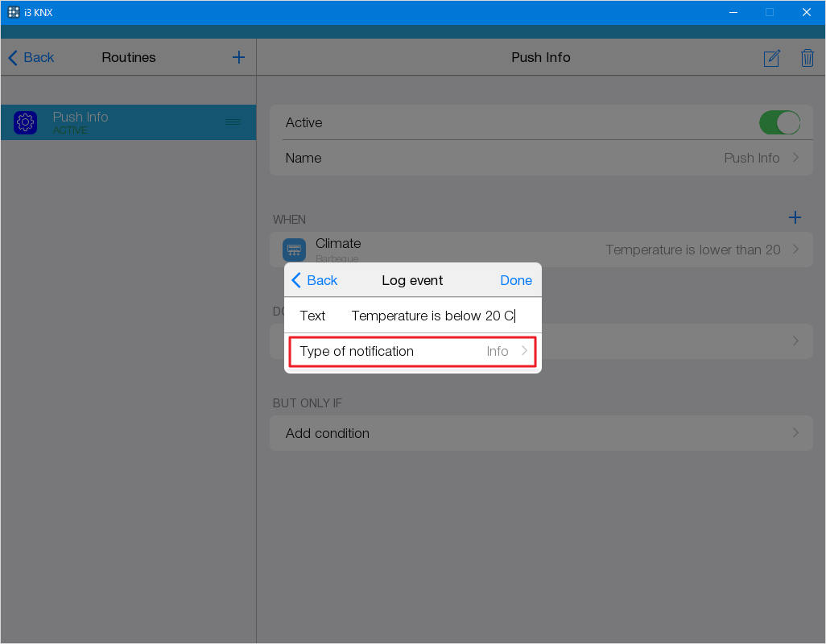Select the Push Info routine name in list
The image size is (826, 644).
(x=81, y=118)
